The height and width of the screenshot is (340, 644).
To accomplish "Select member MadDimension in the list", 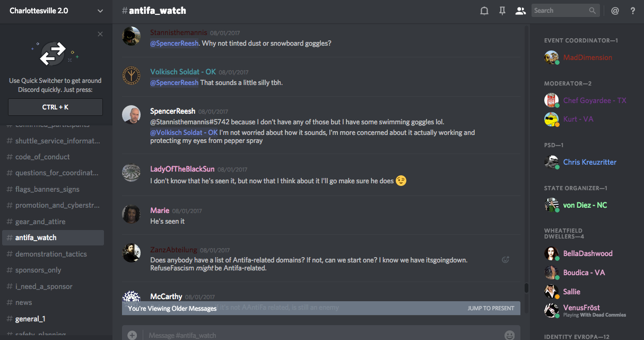I will pyautogui.click(x=588, y=57).
